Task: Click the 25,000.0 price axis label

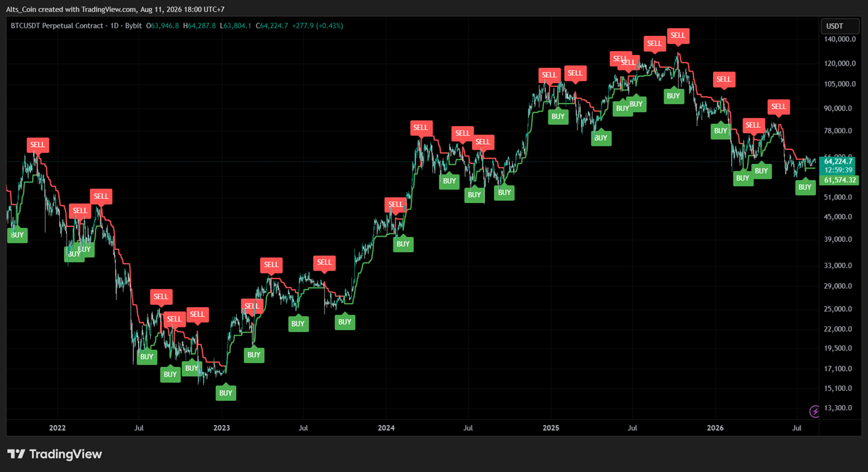Action: [838, 309]
